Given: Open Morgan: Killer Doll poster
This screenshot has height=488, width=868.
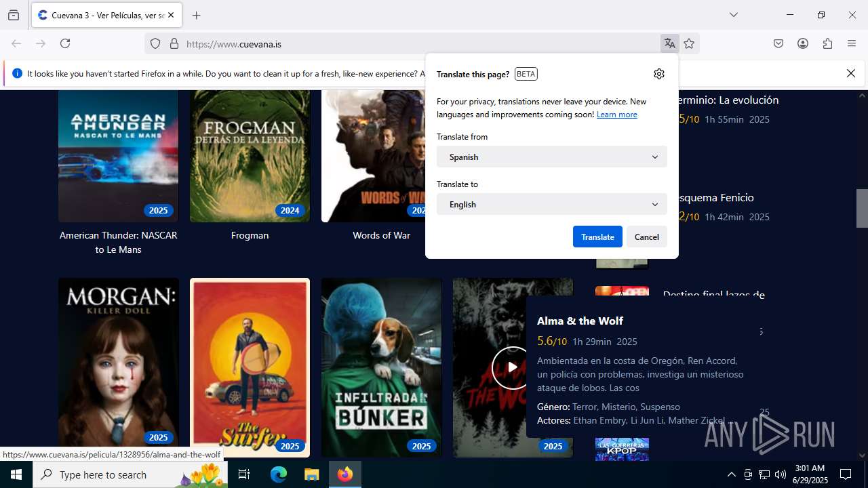Looking at the screenshot, I should click(x=118, y=367).
